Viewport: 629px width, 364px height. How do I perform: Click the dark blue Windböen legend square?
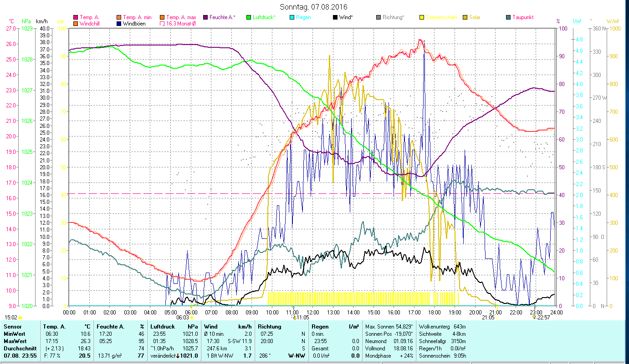click(x=119, y=24)
